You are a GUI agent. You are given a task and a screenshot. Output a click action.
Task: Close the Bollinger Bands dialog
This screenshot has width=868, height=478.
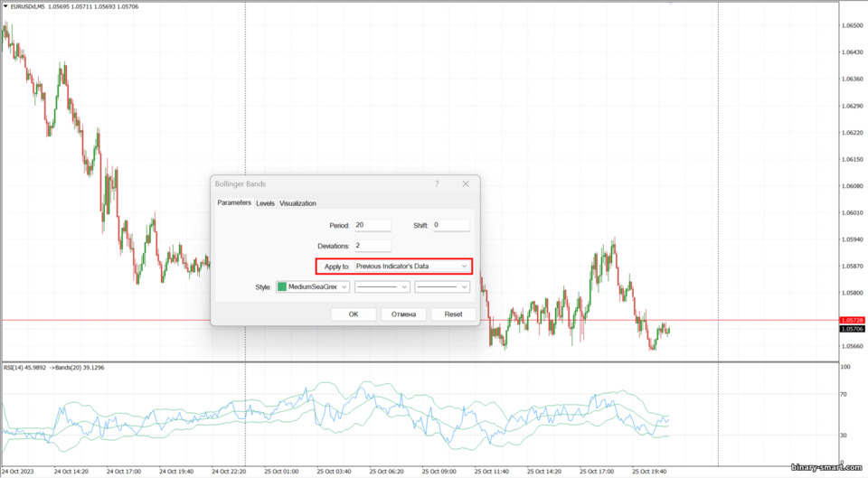466,183
